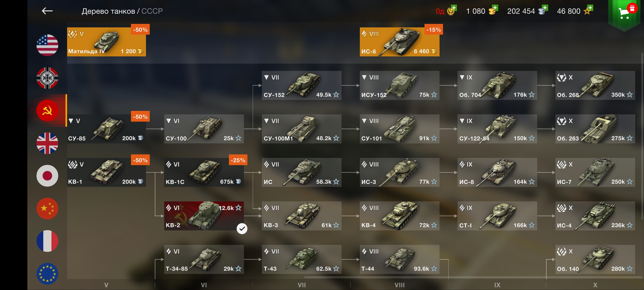Add free experience plus next to 46 800
Image resolution: width=644 pixels, height=290 pixels.
tap(590, 8)
